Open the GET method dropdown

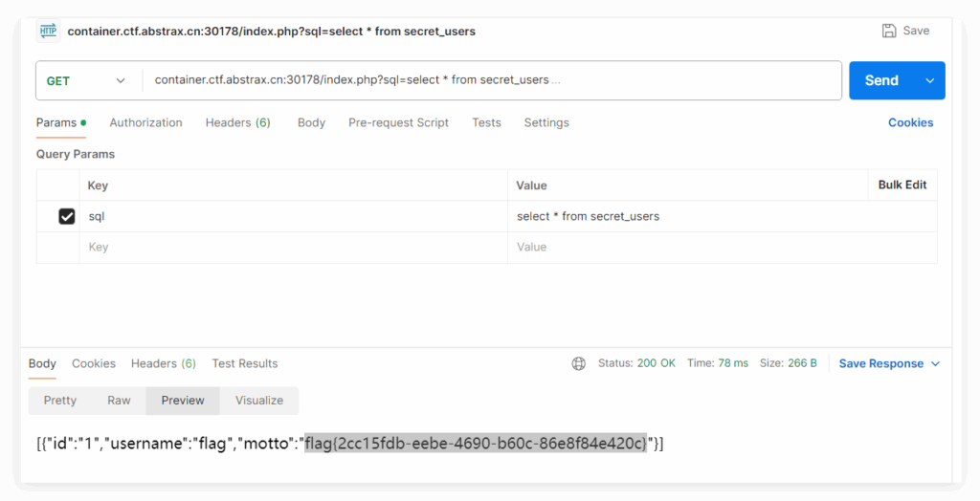[x=86, y=81]
